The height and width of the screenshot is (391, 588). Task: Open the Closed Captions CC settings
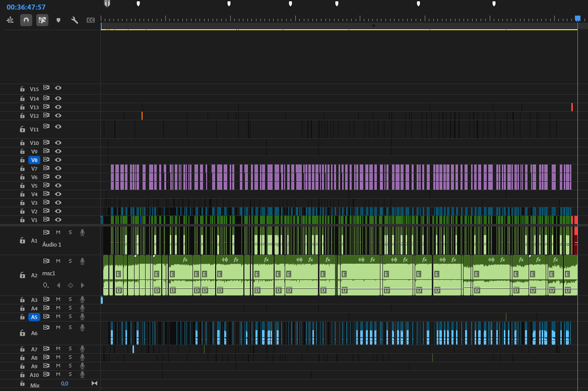click(90, 20)
